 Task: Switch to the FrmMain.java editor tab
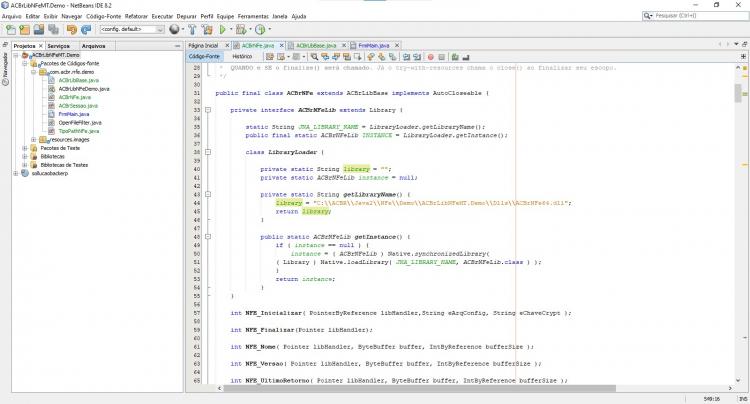pos(374,45)
